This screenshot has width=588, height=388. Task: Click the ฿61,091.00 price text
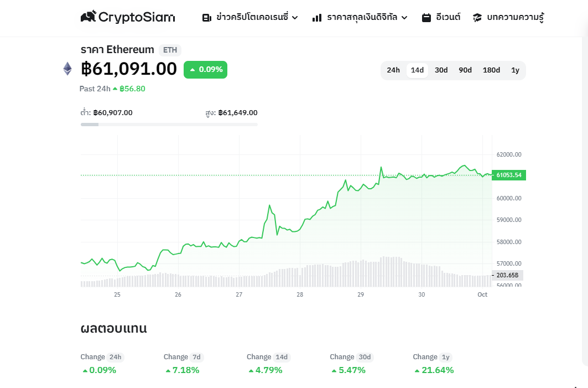point(129,69)
